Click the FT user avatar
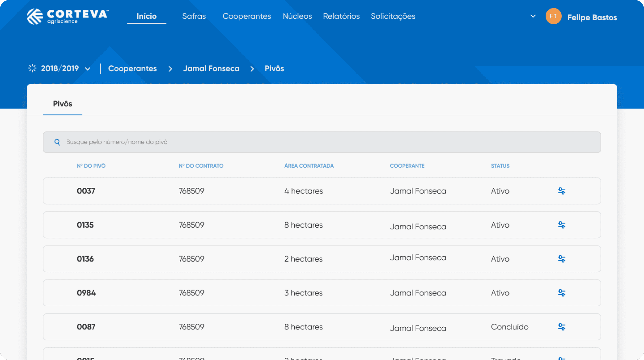This screenshot has width=644, height=360. coord(553,16)
